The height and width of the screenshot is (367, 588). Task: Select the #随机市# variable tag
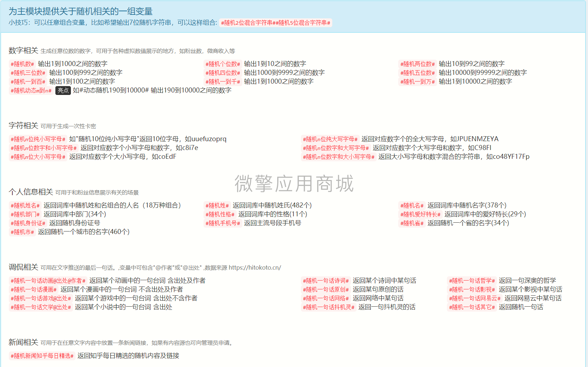22,232
